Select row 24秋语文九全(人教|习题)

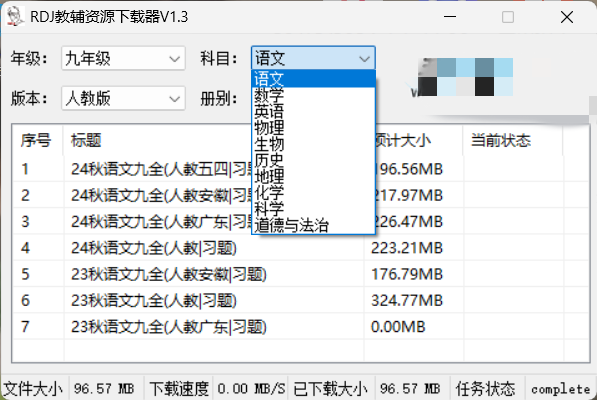pyautogui.click(x=301, y=248)
